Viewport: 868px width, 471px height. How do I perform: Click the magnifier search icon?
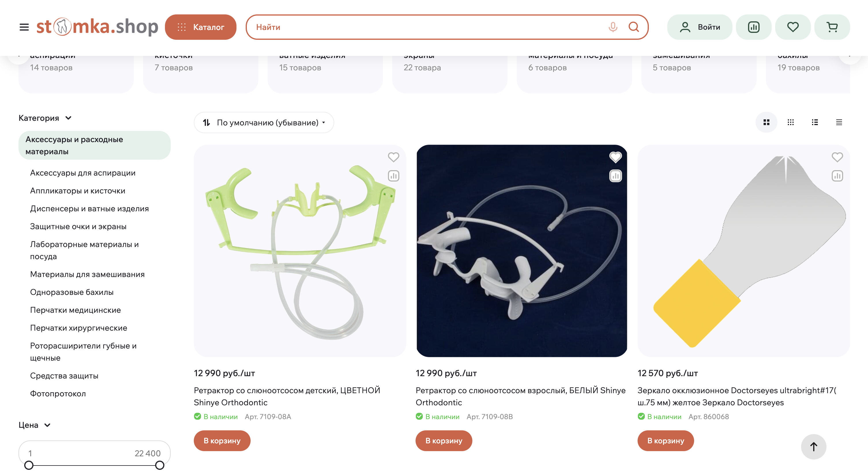pyautogui.click(x=634, y=27)
